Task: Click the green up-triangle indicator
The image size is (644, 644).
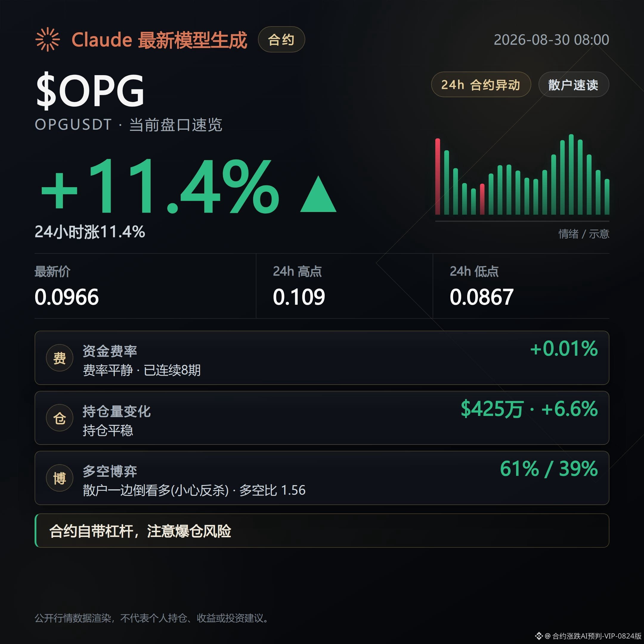Action: point(318,194)
